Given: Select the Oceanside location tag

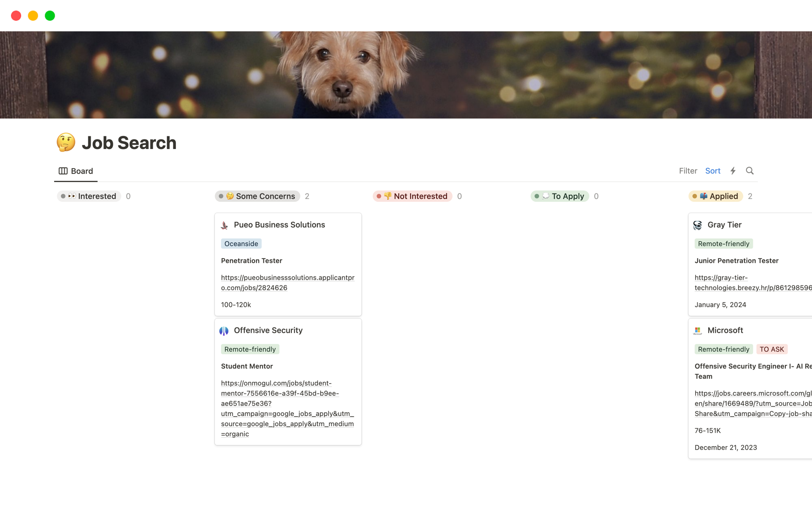Looking at the screenshot, I should (241, 243).
